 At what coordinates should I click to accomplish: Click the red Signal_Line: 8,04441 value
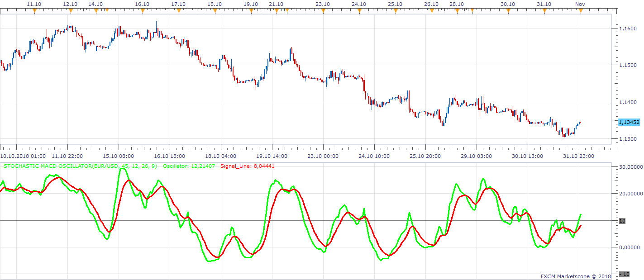point(248,166)
